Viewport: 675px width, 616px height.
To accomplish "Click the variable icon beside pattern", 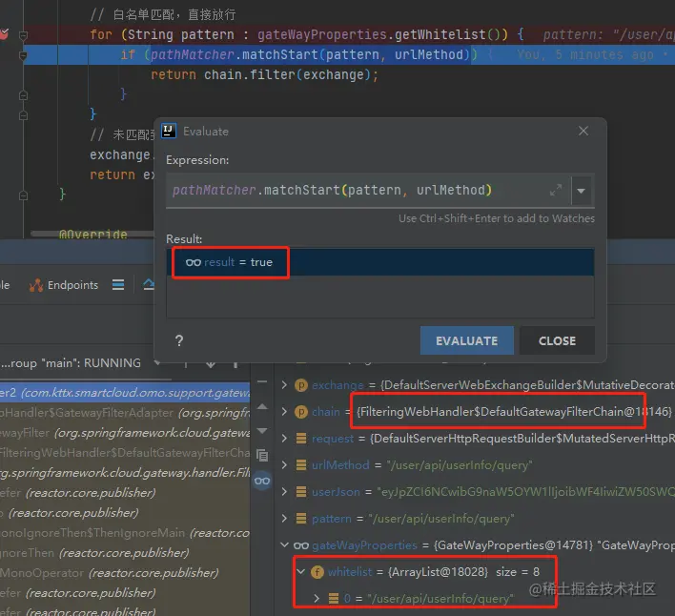I will [x=301, y=519].
